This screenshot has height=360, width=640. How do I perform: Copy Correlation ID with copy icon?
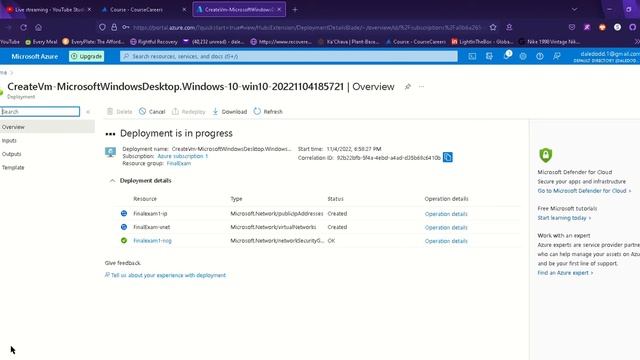(x=448, y=157)
